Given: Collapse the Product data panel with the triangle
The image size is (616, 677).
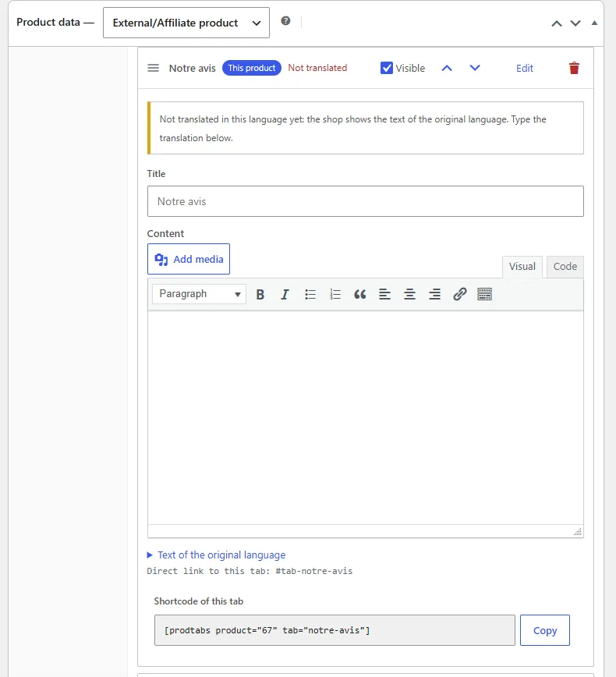Looking at the screenshot, I should (594, 23).
